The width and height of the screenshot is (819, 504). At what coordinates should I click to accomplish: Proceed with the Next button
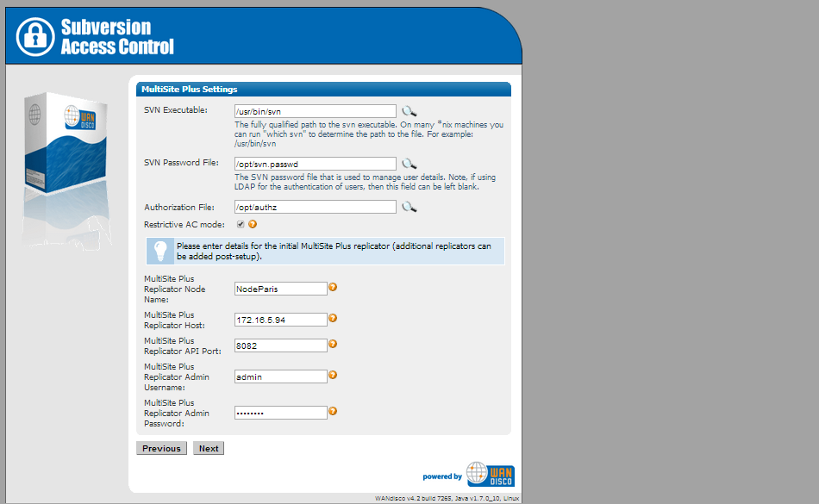[x=209, y=448]
